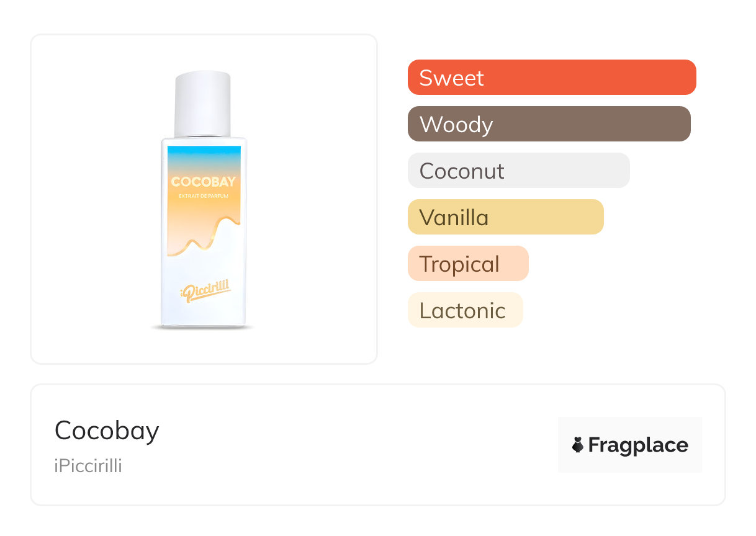Open the iPiccirilli brand name link
This screenshot has height=536, width=756.
point(88,466)
